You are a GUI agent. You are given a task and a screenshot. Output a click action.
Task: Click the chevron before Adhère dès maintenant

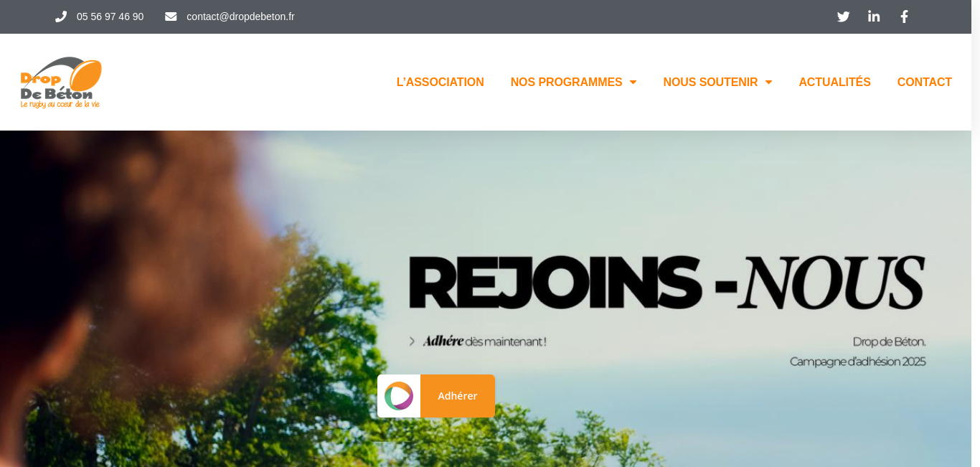tap(412, 341)
